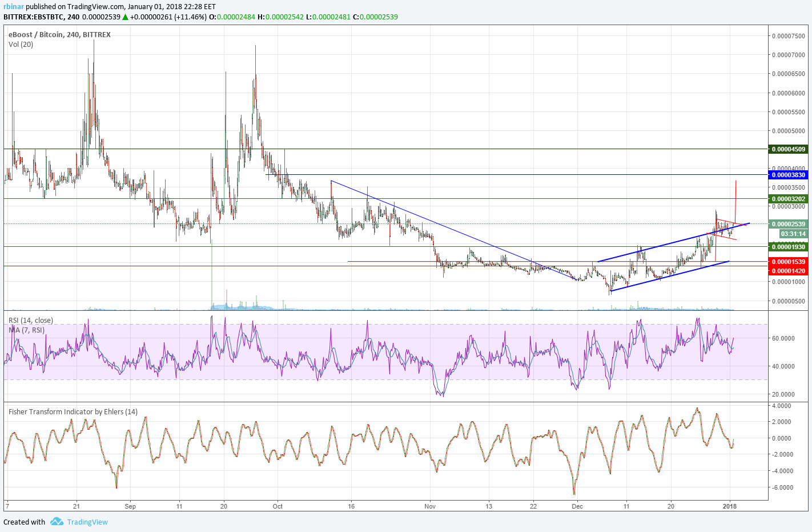812x532 pixels.
Task: Click the countdown timer 03:31:14 label
Action: 794,234
